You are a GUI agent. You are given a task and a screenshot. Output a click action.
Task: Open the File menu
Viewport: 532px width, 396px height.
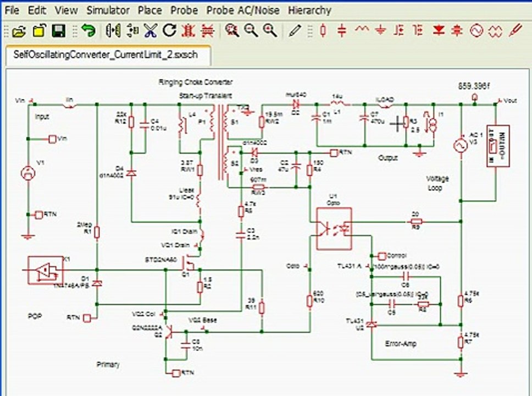tap(12, 10)
